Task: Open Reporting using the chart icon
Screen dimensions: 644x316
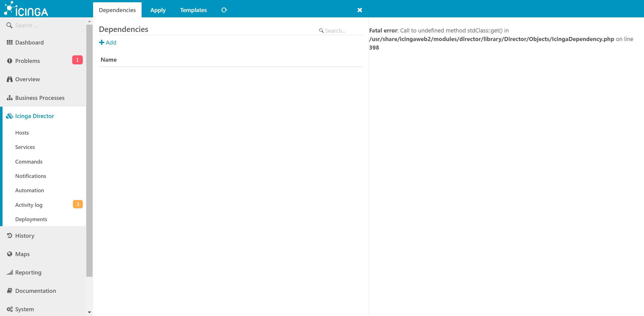Action: (9, 272)
